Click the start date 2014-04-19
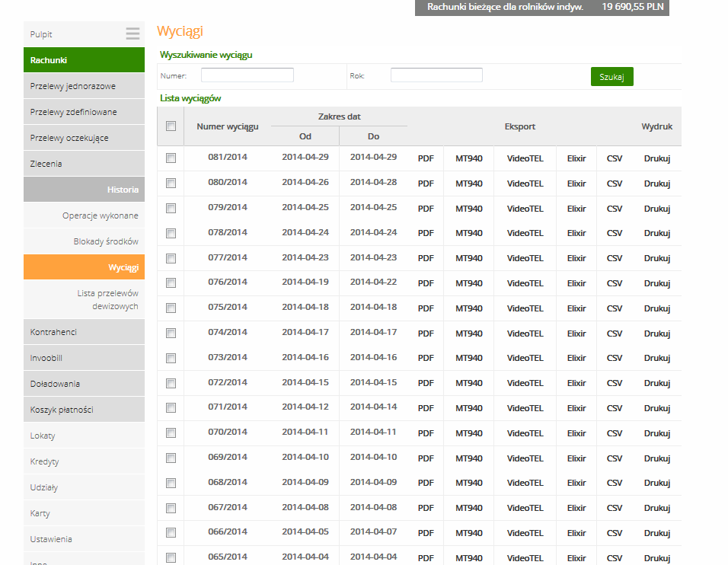The width and height of the screenshot is (728, 565). (305, 282)
